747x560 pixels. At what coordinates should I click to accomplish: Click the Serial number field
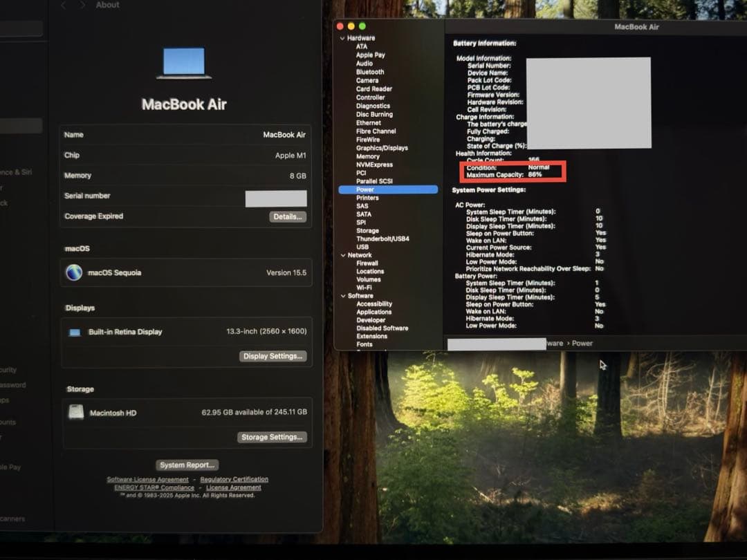pos(276,198)
